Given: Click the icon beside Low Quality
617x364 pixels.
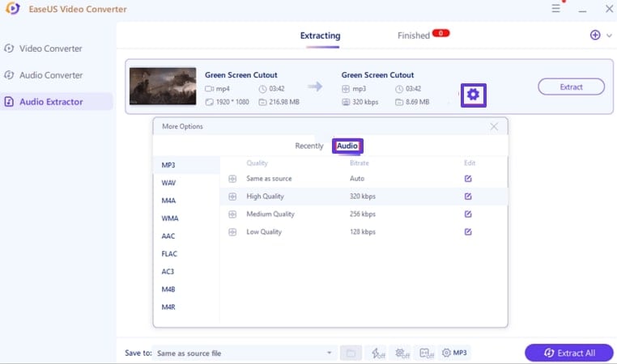Looking at the screenshot, I should tap(232, 232).
